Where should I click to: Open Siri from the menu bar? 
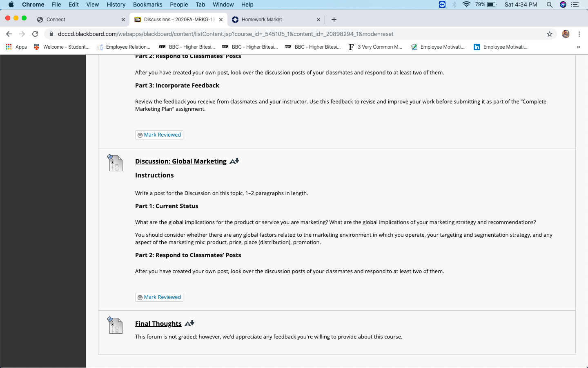tap(563, 4)
